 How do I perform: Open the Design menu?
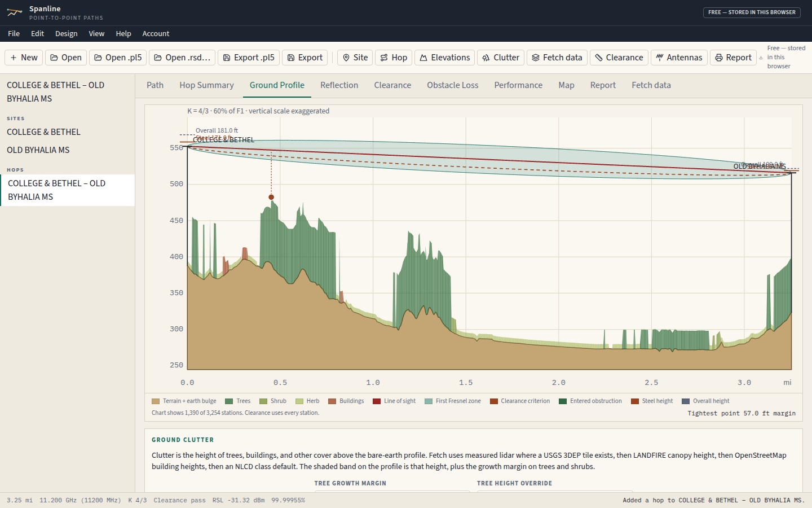click(x=67, y=34)
